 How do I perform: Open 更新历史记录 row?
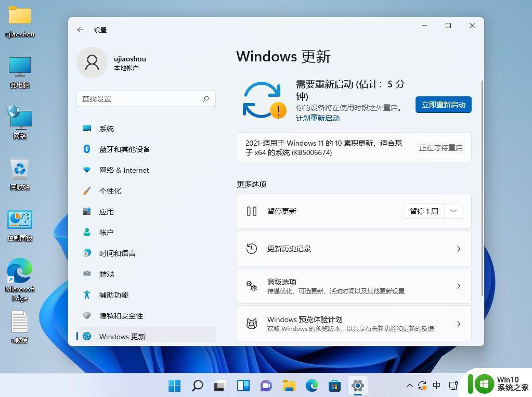pos(354,249)
